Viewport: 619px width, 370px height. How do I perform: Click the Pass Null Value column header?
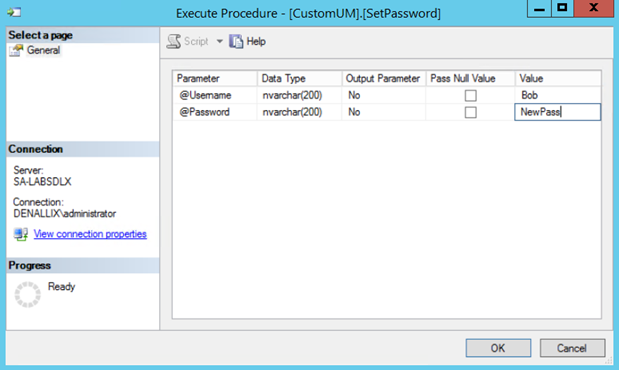point(470,79)
